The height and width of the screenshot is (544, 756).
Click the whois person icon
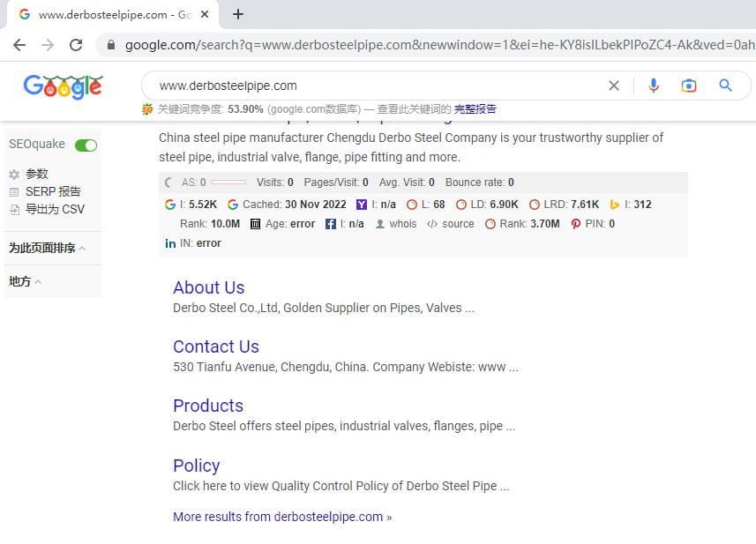point(380,224)
